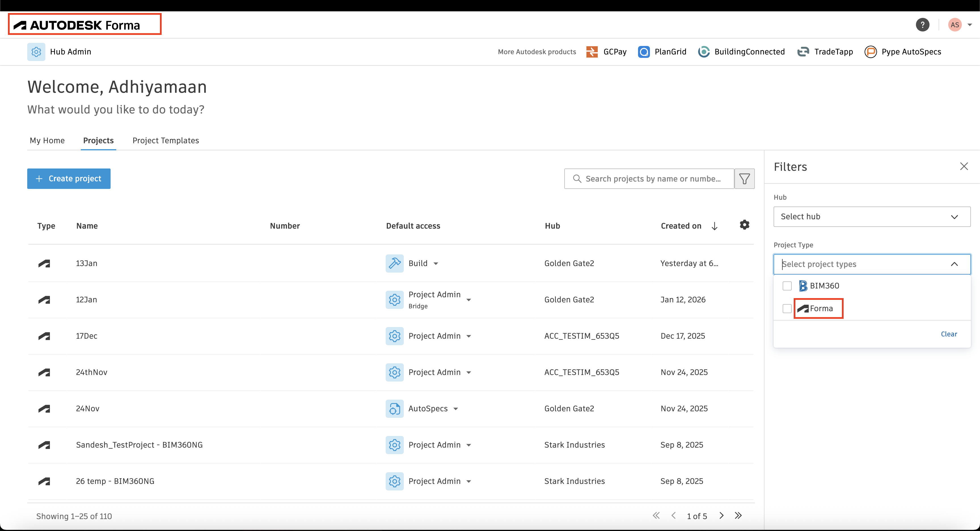Check the BIM360 project type checkbox
This screenshot has width=980, height=531.
(787, 286)
